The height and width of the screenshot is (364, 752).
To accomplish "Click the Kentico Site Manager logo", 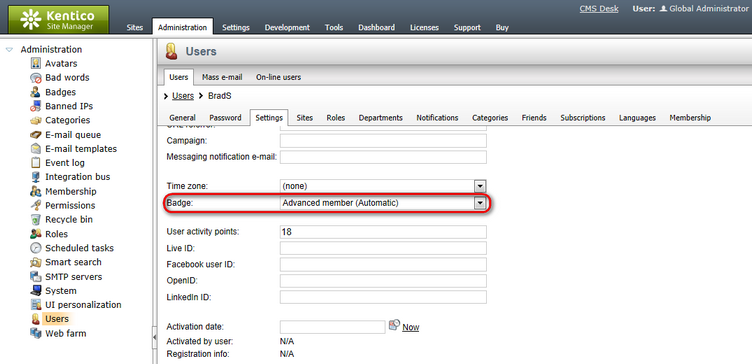I will pos(58,20).
